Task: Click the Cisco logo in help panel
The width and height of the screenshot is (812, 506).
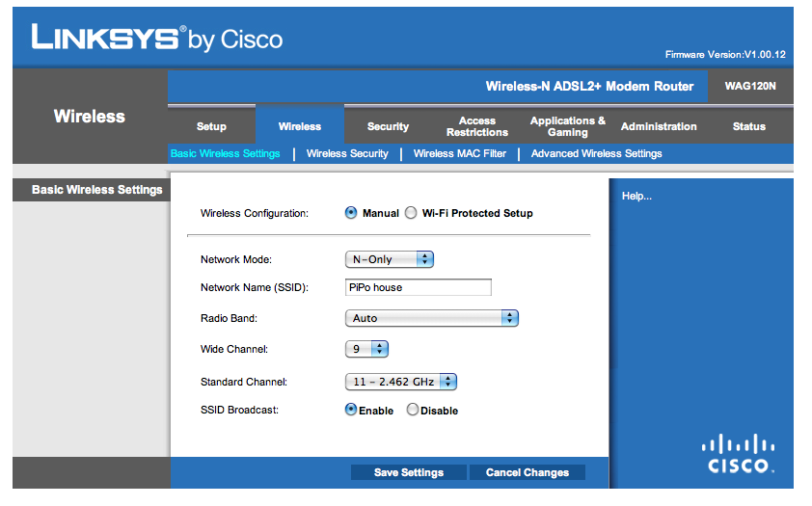Action: 738,454
